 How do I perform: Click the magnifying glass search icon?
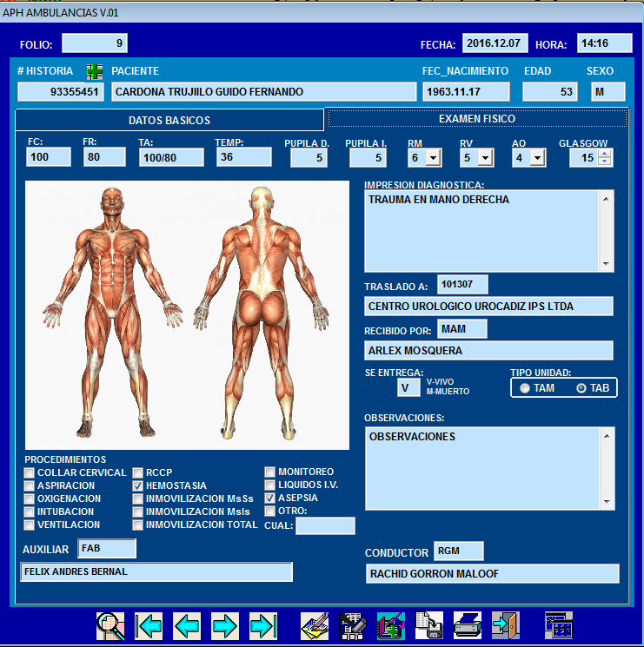click(x=110, y=626)
